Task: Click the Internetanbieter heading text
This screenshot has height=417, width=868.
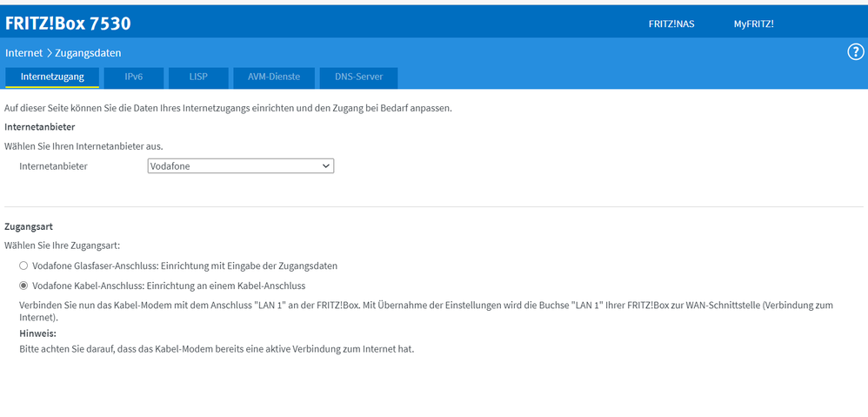Action: click(x=40, y=127)
